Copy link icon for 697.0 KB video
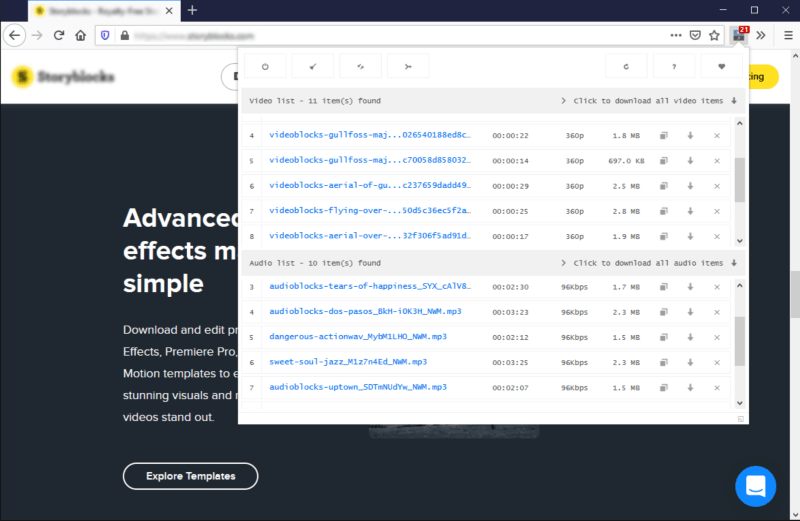 click(664, 161)
